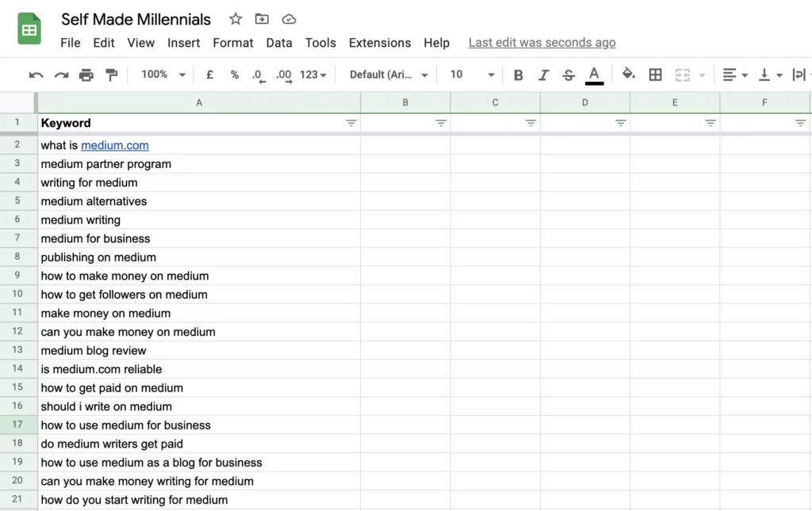Click 'Last edit was seconds ago' link

pos(542,42)
